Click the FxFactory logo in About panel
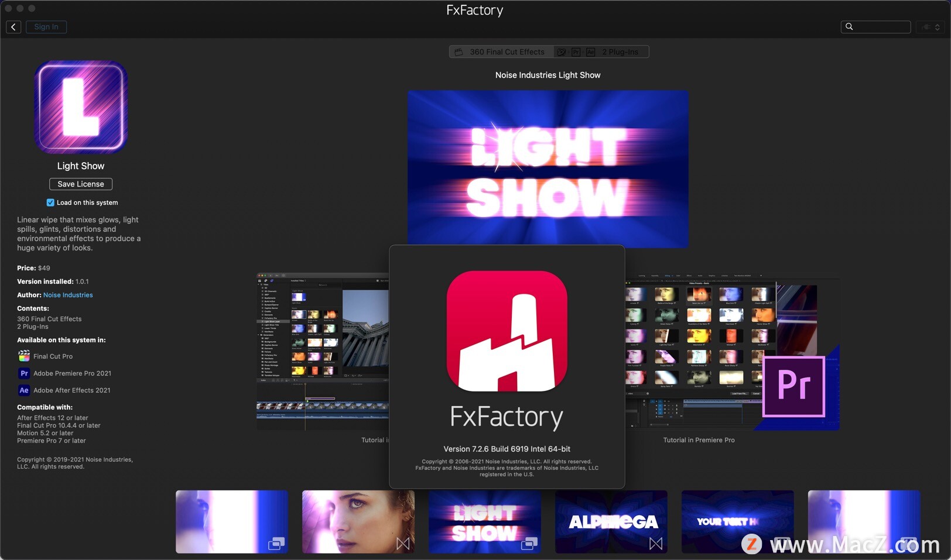Screen dimensions: 951x560 pos(507,331)
